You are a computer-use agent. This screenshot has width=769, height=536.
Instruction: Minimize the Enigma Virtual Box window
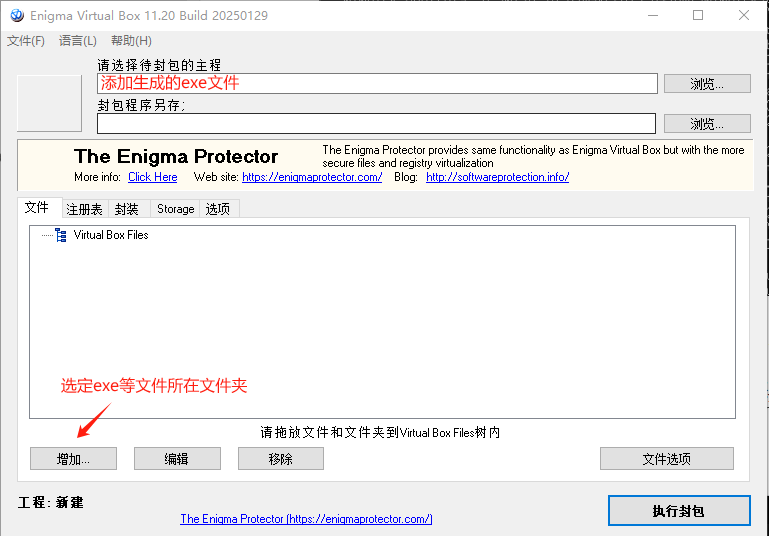(653, 15)
